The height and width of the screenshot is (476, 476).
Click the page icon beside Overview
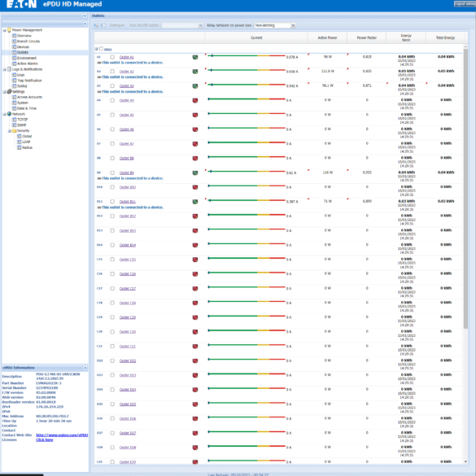[x=14, y=36]
